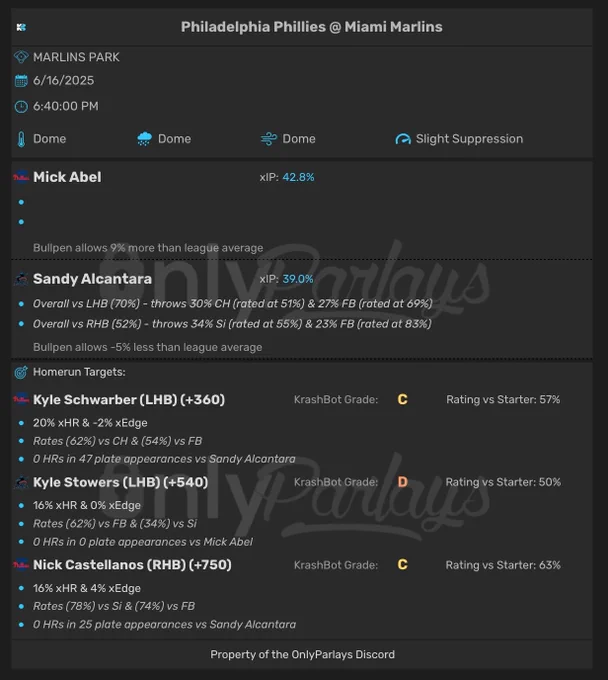
Task: Click the gauge icon beside Slight Suppression
Action: [403, 139]
